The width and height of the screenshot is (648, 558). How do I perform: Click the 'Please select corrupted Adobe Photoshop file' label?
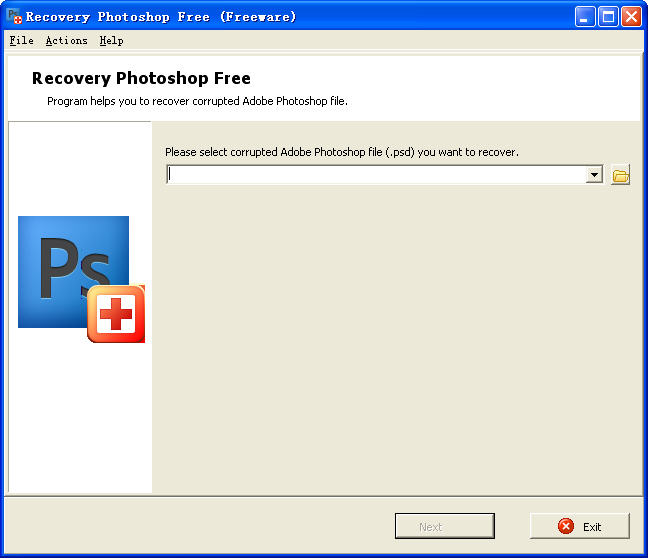(341, 152)
